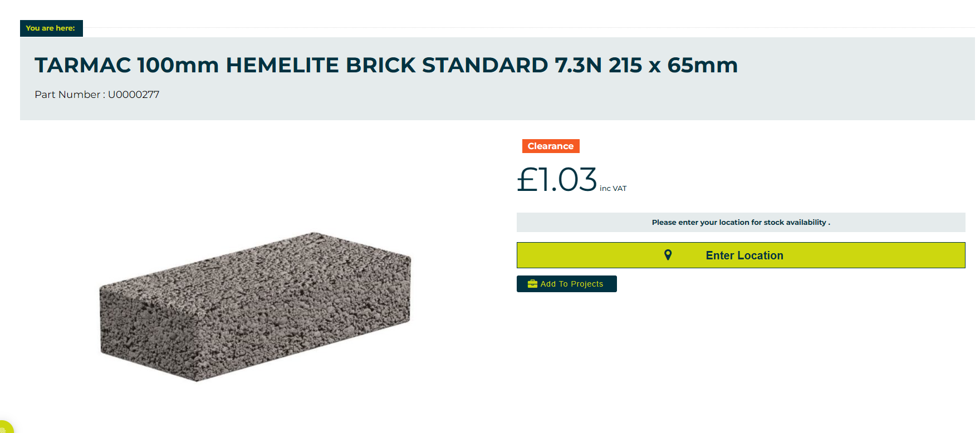Screen dimensions: 980x433
Task: Click the stock availability message bar
Action: (741, 222)
